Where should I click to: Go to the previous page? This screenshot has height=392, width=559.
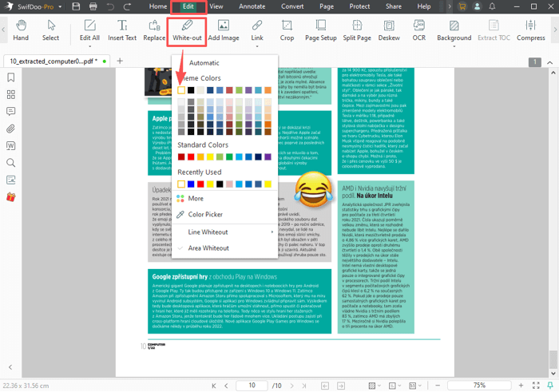coord(226,386)
